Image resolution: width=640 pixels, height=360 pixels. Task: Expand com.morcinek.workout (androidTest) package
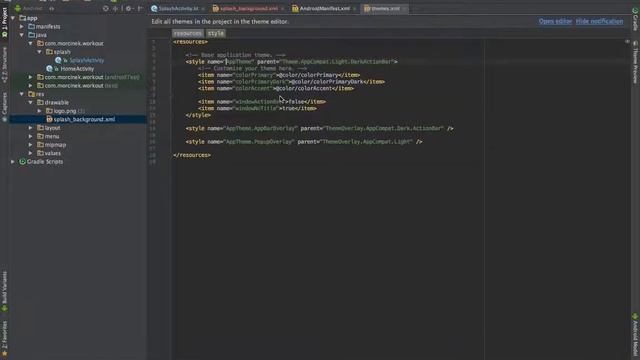[x=31, y=77]
